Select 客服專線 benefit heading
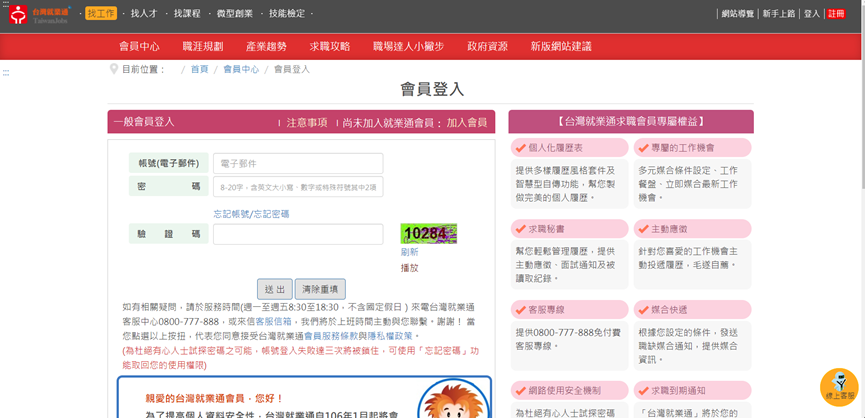The height and width of the screenshot is (418, 865). click(569, 310)
